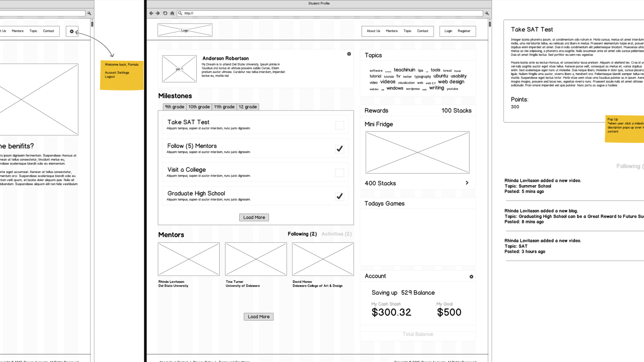Click the Register link in header
Screen dimensions: 644x362
(464, 31)
